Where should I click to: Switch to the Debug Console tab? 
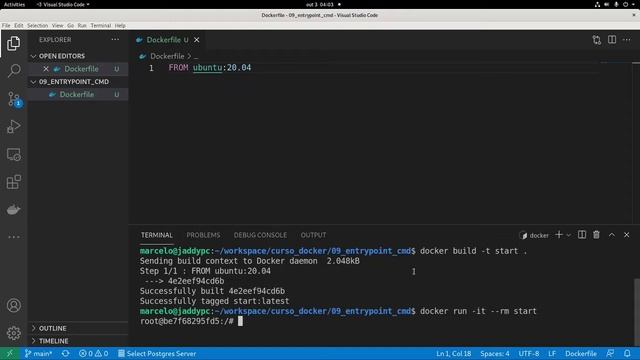[260, 235]
